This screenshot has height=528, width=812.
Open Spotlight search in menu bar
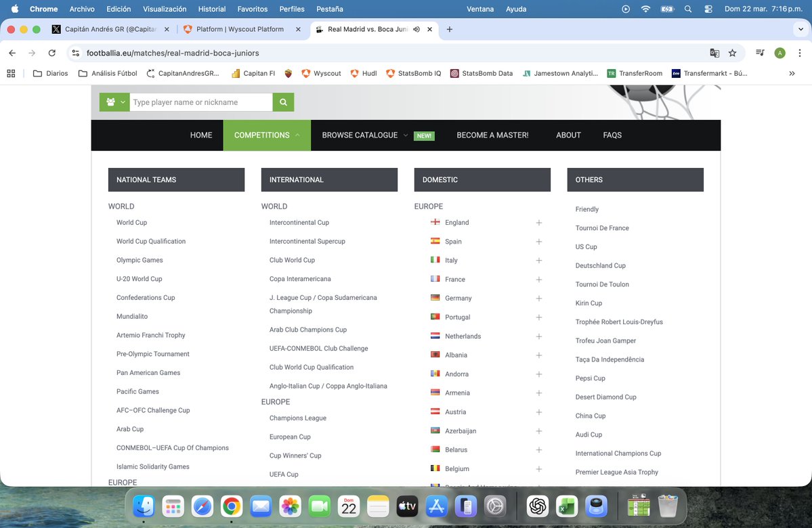(687, 9)
